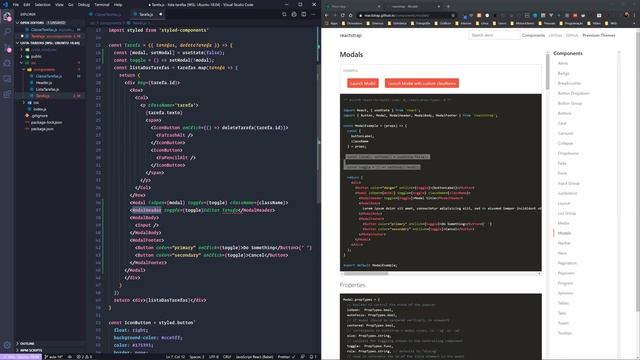640x360 pixels.
Task: Open the editor More Actions ellipsis
Action: 313,14
